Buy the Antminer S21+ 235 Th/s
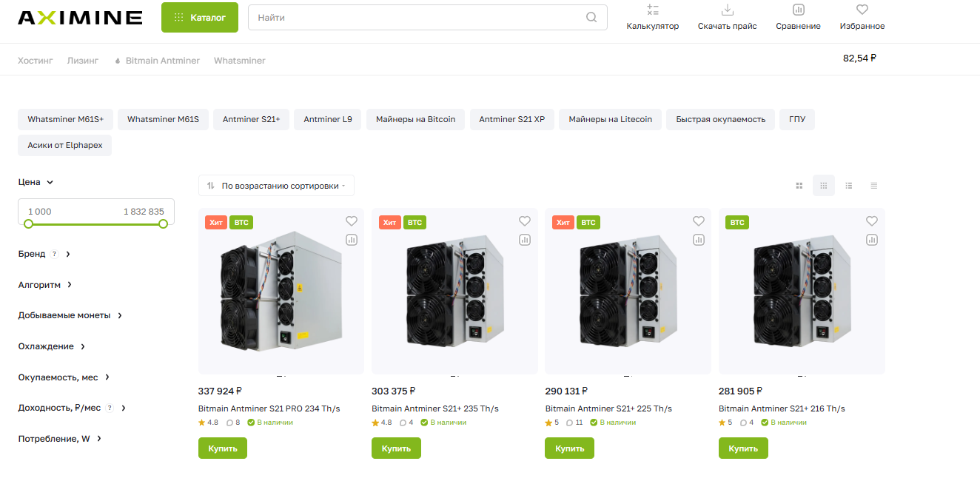 (x=396, y=448)
